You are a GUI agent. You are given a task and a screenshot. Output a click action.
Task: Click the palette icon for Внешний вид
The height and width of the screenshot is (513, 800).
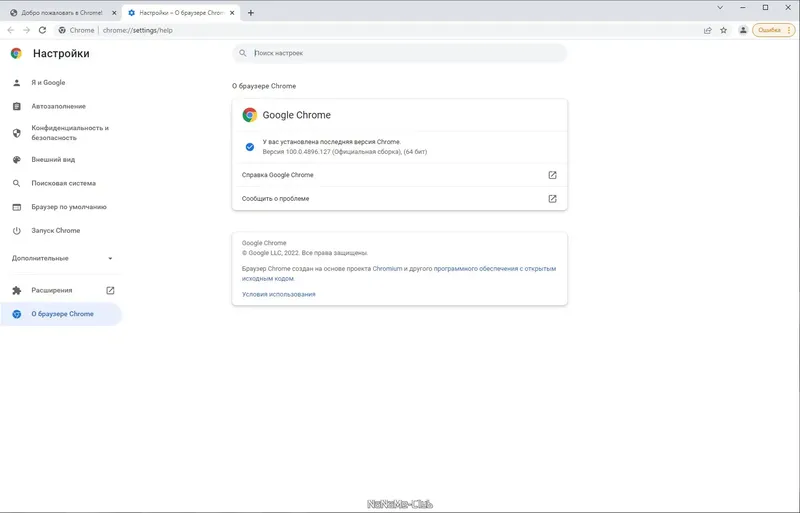point(17,159)
